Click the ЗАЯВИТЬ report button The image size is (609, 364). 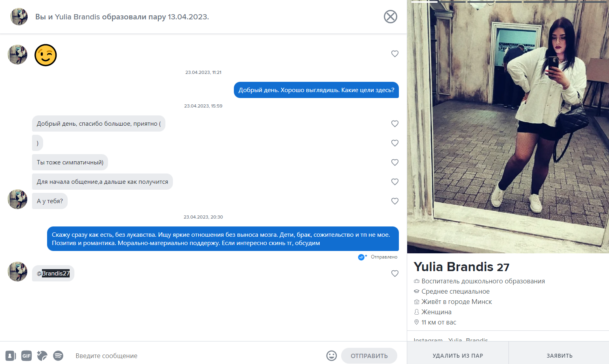click(559, 356)
